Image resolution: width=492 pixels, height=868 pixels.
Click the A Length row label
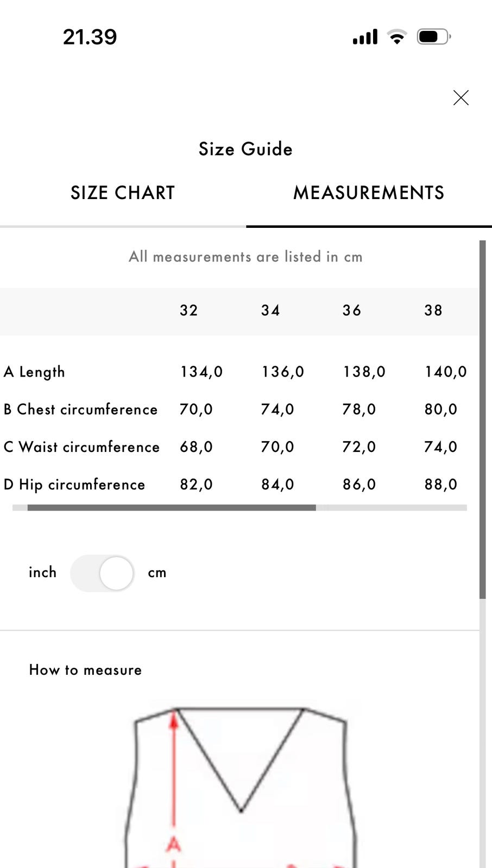coord(34,372)
